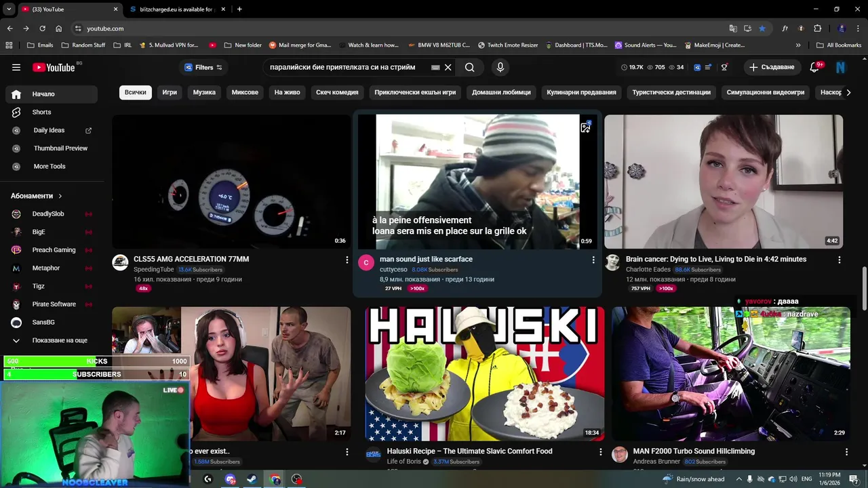Open the on-screen keyboard in search box
The image size is (868, 488).
tap(435, 67)
